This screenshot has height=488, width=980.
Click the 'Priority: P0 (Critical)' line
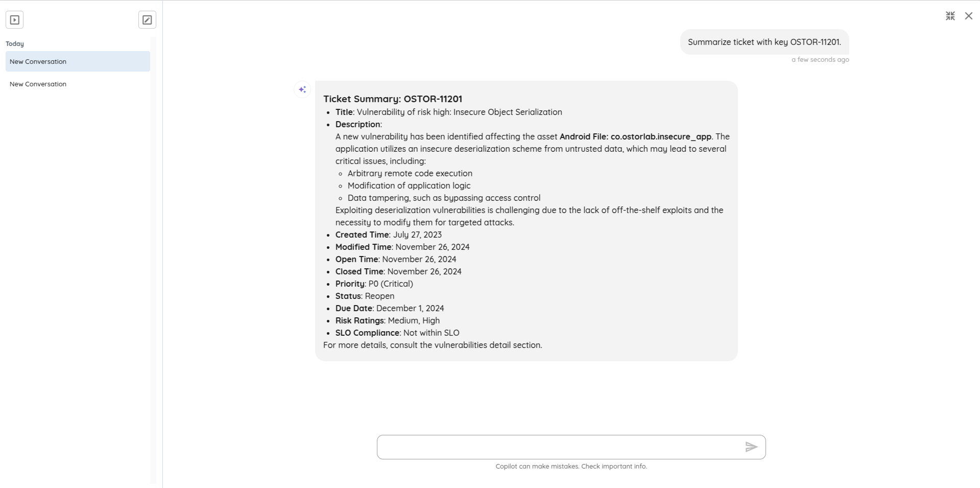pos(374,284)
